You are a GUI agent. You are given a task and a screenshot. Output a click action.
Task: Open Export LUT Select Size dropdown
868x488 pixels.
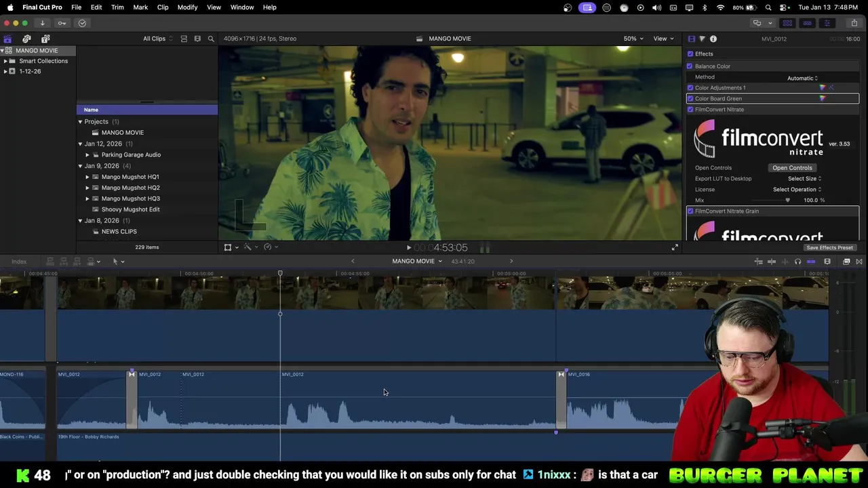tap(804, 178)
